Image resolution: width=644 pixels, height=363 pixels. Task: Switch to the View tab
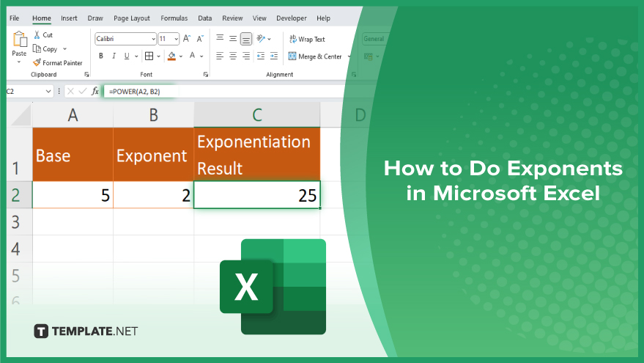tap(259, 18)
